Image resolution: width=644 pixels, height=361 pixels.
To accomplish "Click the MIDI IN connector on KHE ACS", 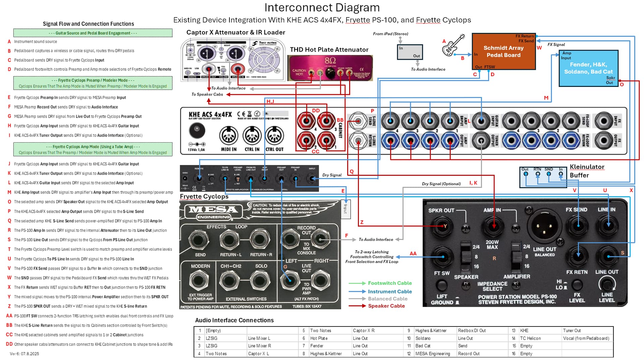I will [x=228, y=136].
